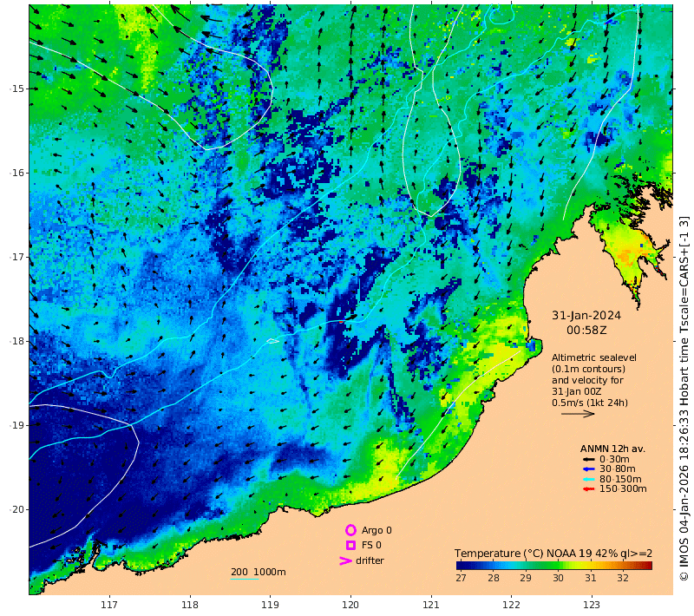This screenshot has height=616, width=694.
Task: Click the latitude label -18
Action: point(17,341)
